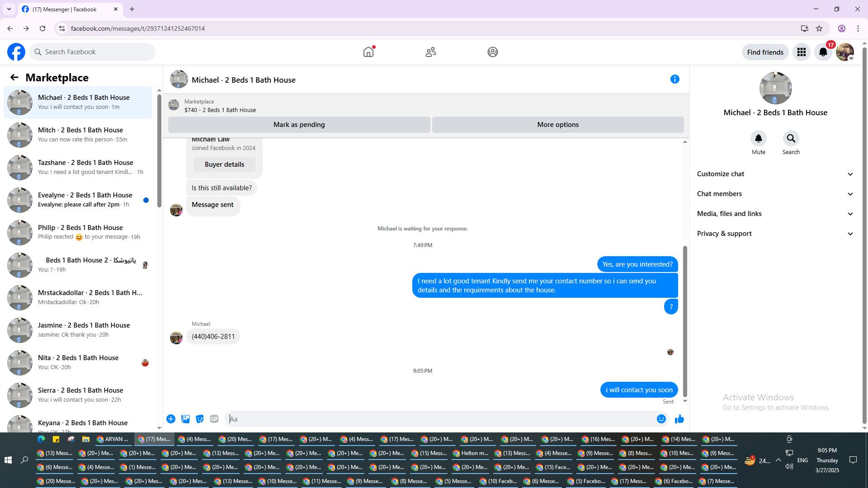Click Find friends button

point(765,52)
